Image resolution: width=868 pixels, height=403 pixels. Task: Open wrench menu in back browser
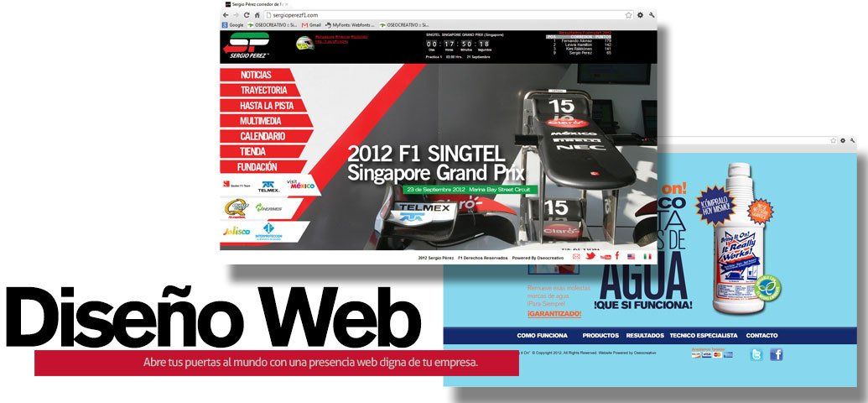coord(853,140)
